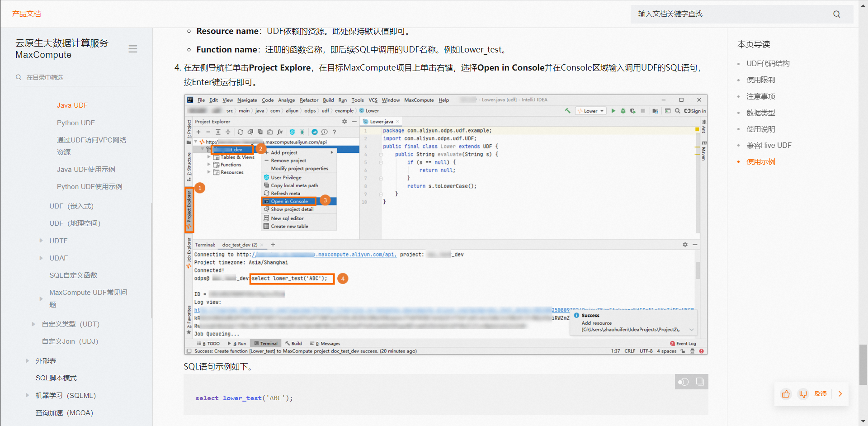Viewport: 868px width, 426px height.
Task: Click the green Run arrow in the IDEA toolbar
Action: pyautogui.click(x=613, y=111)
